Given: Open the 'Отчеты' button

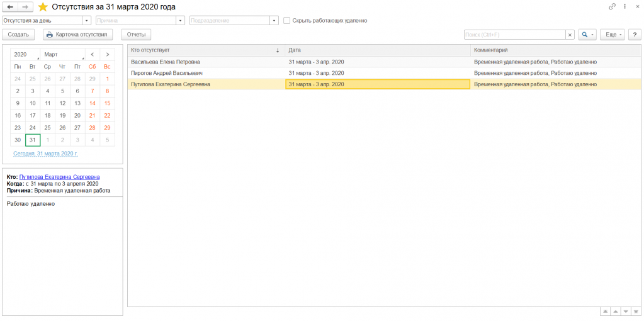Looking at the screenshot, I should [x=136, y=35].
